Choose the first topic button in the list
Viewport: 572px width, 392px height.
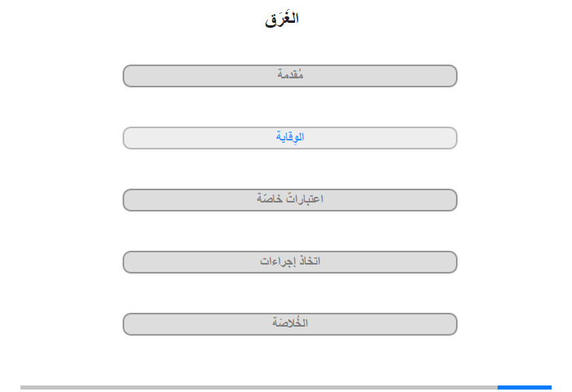tap(289, 76)
